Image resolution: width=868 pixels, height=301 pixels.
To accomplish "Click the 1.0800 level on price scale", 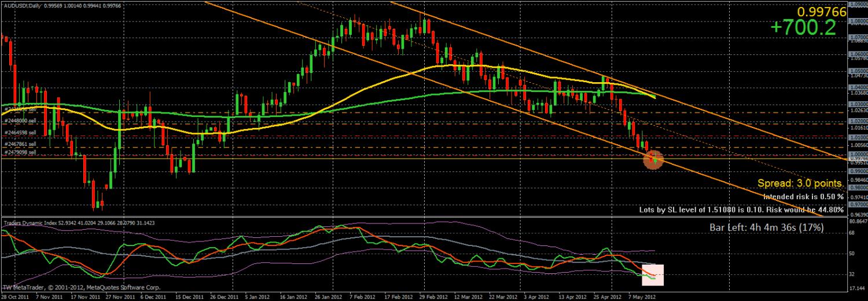I will pyautogui.click(x=857, y=20).
